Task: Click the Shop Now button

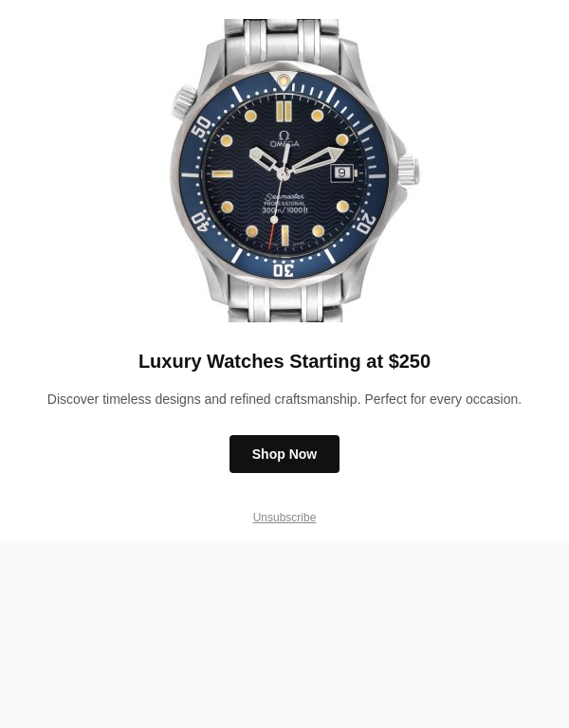Action: [284, 454]
